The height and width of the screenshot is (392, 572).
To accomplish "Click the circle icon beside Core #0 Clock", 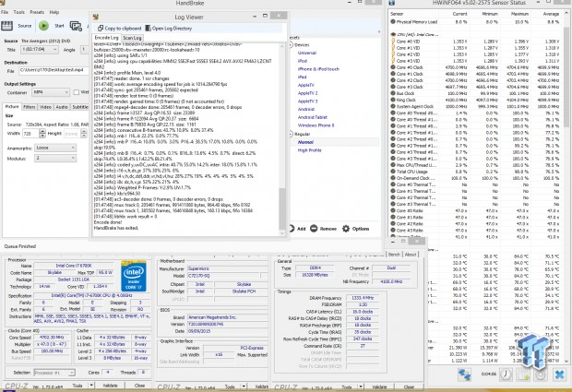I will pyautogui.click(x=393, y=67).
